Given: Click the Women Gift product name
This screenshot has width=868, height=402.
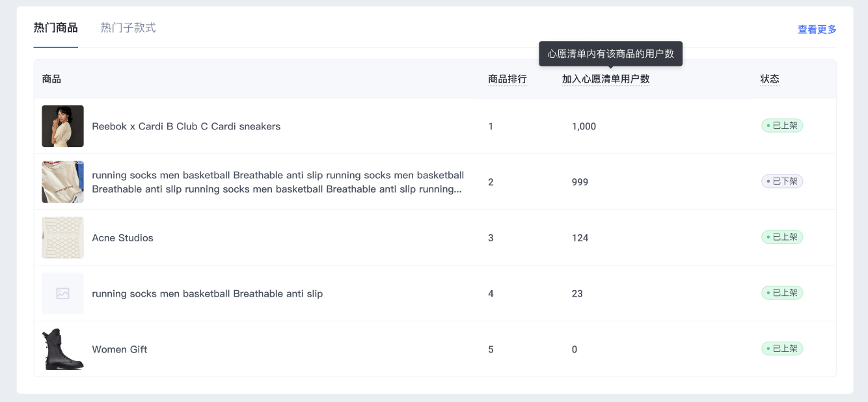Looking at the screenshot, I should (120, 349).
